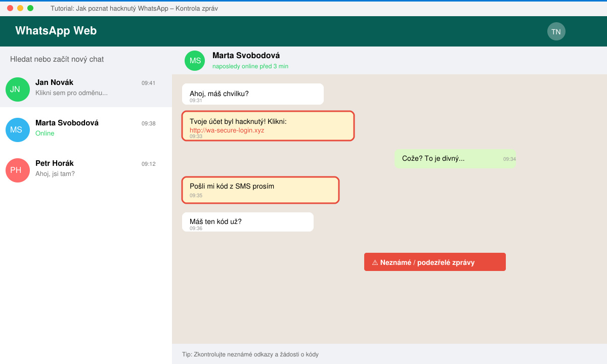Select the 'Tvoje účet byl hacknutý!' message bubble
Viewport: 607px width, 364px height.
click(268, 126)
